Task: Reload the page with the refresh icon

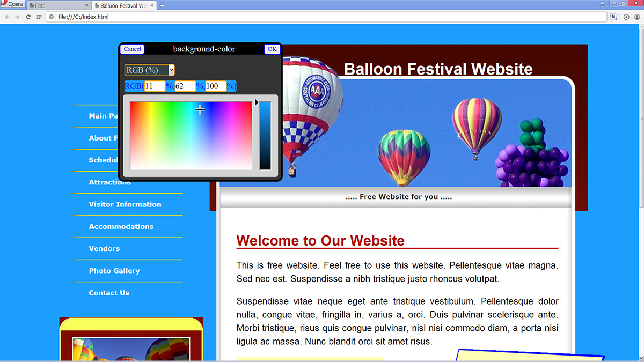Action: point(28,17)
